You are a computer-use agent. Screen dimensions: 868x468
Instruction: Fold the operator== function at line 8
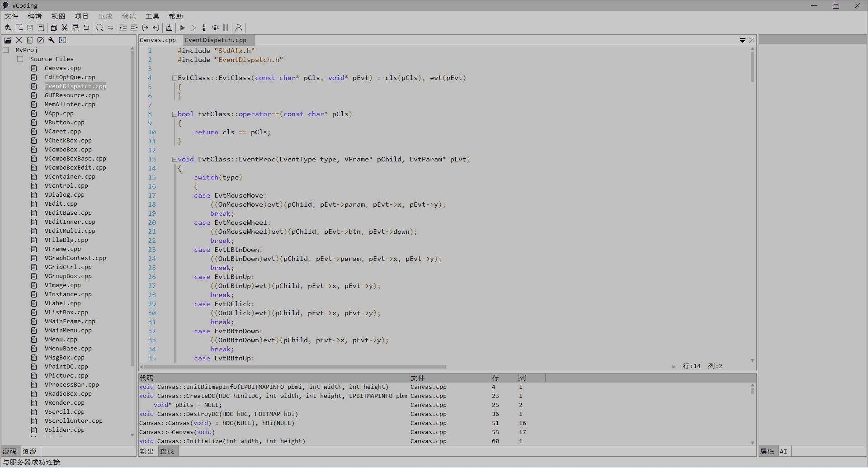[x=175, y=114]
